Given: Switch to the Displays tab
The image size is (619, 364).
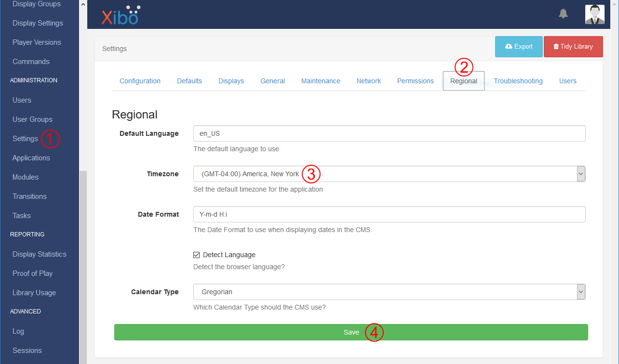Looking at the screenshot, I should tap(231, 81).
